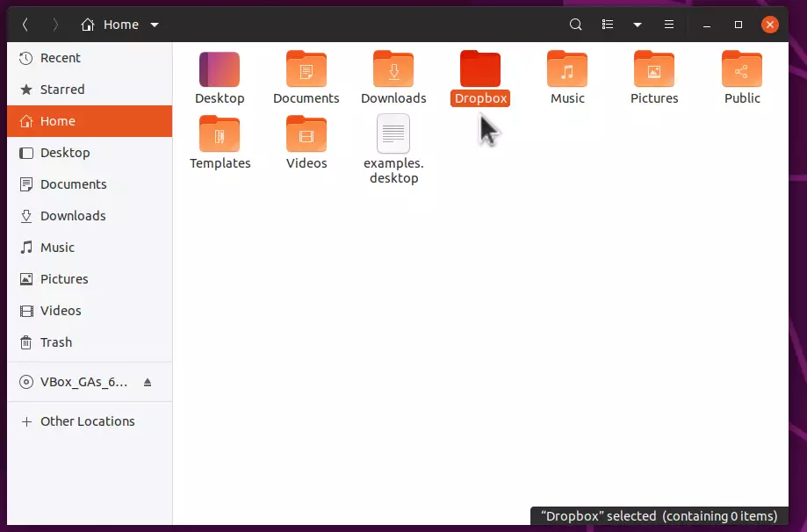Click the Pictures image icon in sidebar
This screenshot has height=532, width=807.
(25, 279)
